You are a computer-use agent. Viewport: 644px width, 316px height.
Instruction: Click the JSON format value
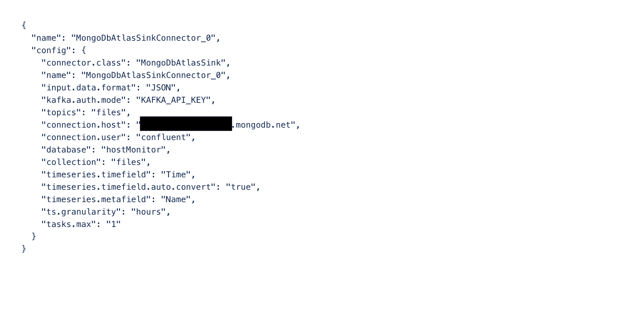point(161,88)
